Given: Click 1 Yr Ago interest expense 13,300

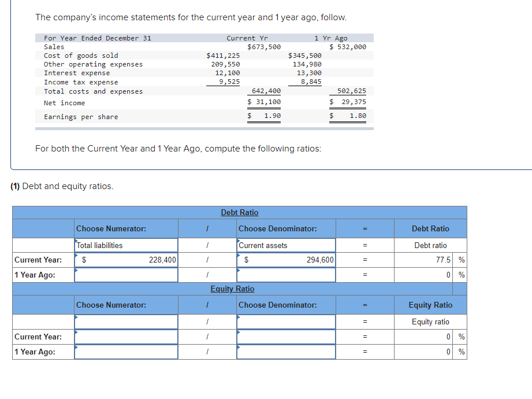Looking at the screenshot, I should (309, 73).
